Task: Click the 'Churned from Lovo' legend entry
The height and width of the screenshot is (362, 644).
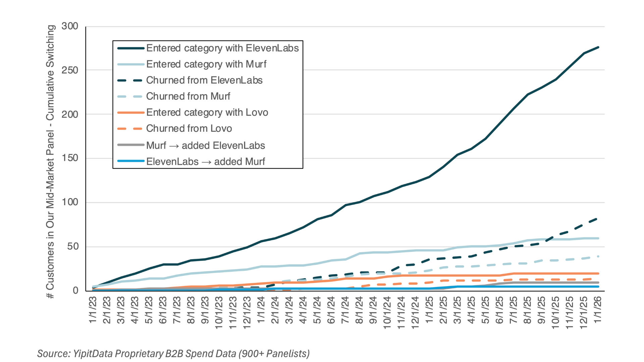Action: click(189, 129)
